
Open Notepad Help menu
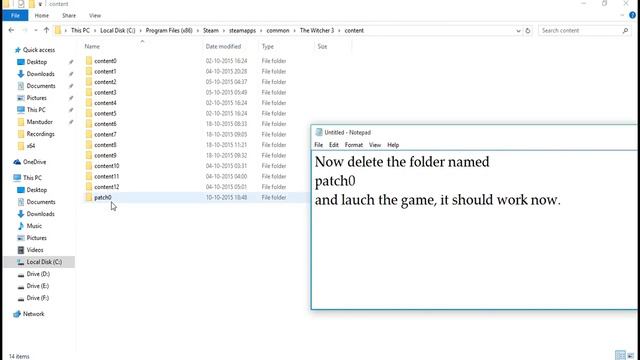(x=393, y=145)
